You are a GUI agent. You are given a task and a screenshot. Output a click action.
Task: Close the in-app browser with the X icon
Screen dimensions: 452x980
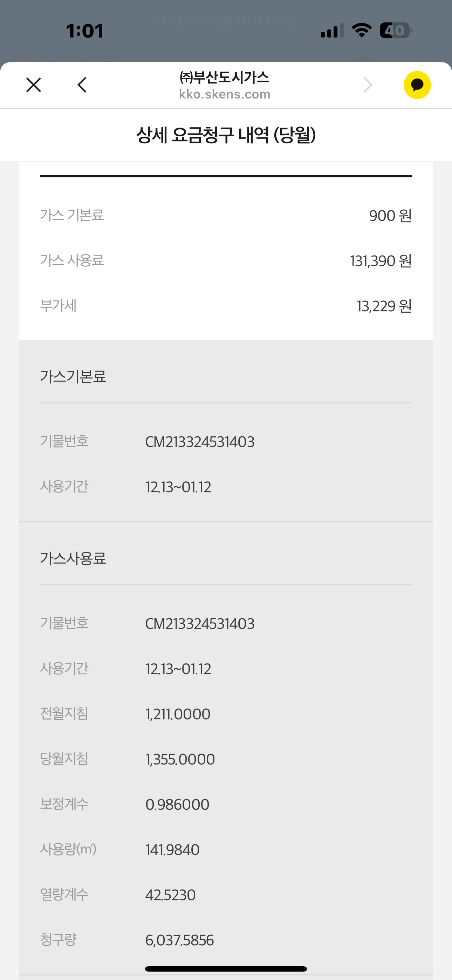pos(34,85)
